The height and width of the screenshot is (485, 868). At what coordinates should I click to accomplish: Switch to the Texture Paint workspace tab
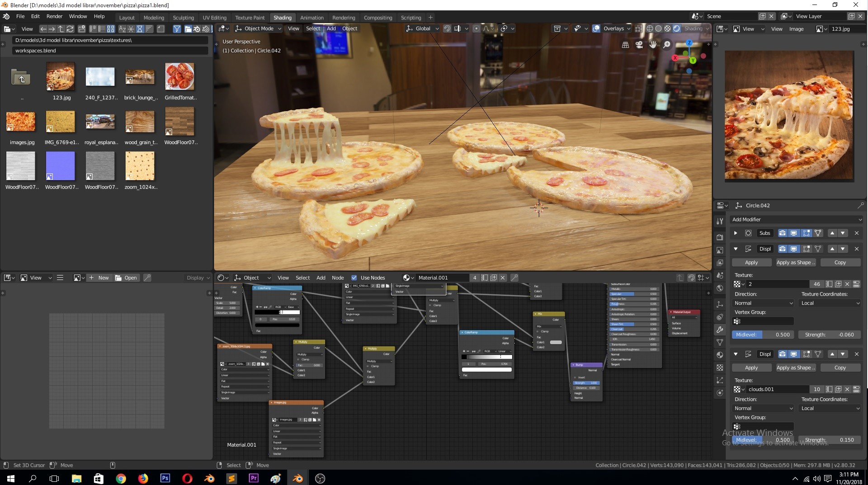point(250,17)
